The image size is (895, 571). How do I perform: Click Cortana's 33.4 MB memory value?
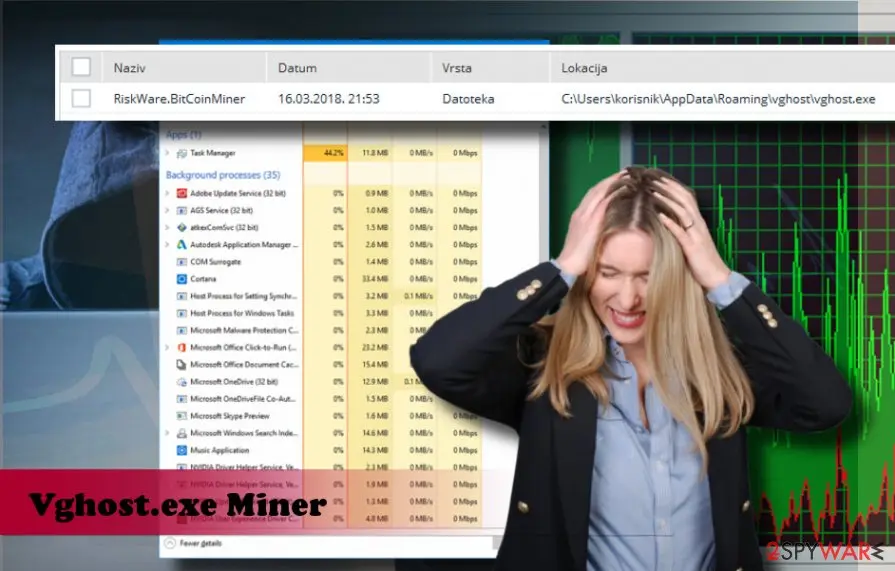(x=375, y=279)
